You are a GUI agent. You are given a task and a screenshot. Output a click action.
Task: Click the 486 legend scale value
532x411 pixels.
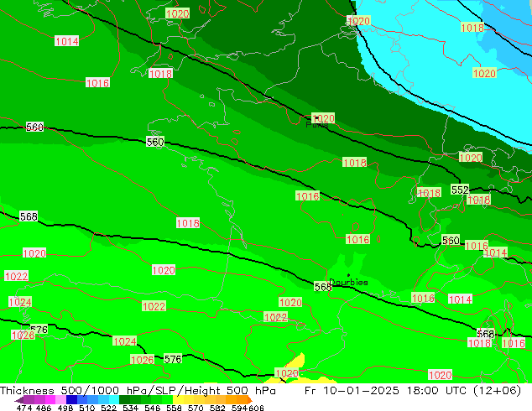coord(44,408)
